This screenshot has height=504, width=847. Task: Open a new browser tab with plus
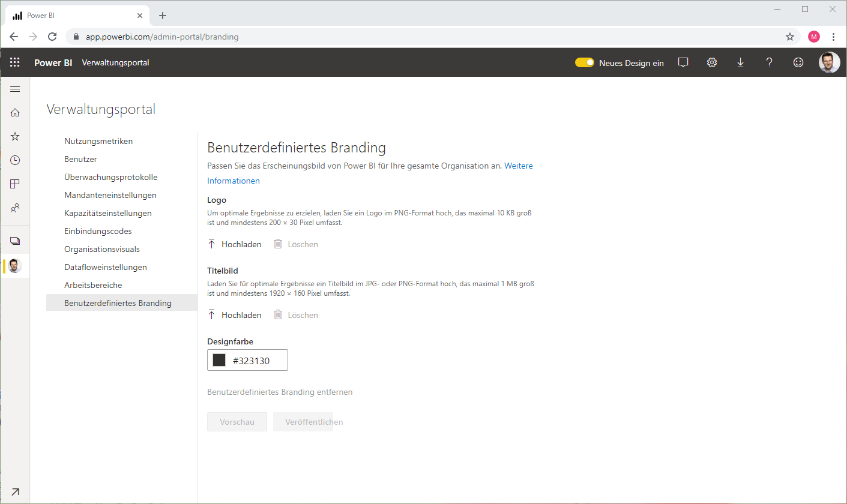pos(162,16)
